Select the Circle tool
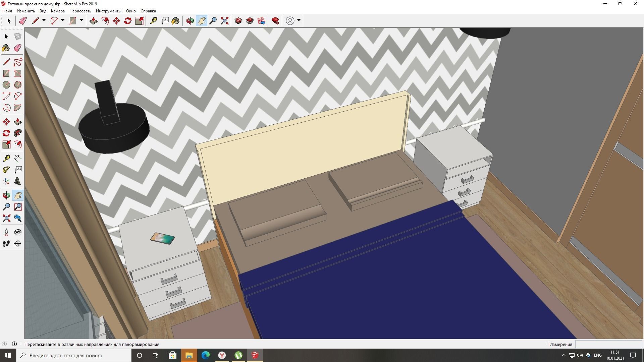The image size is (644, 362). click(6, 84)
